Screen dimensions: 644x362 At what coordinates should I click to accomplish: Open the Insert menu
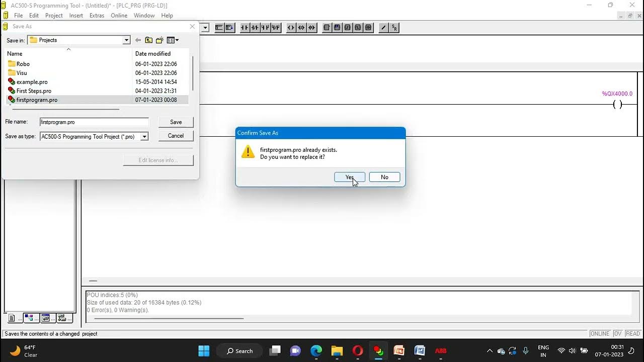76,16
